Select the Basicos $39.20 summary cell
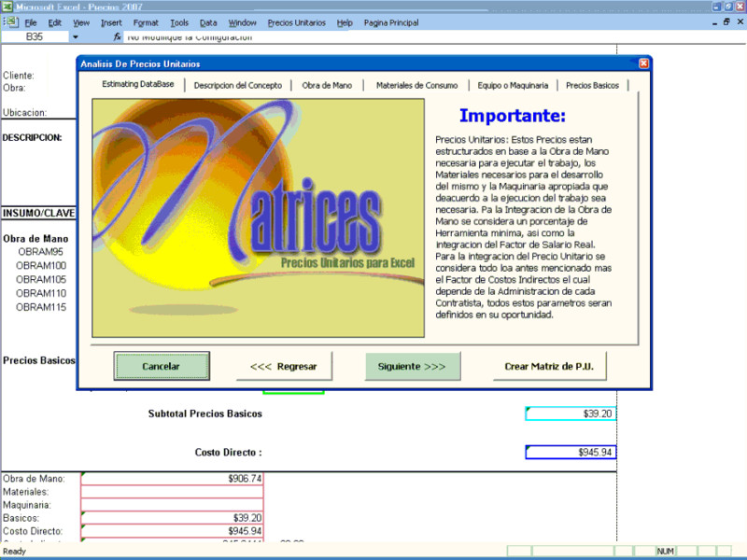The width and height of the screenshot is (747, 560). (172, 518)
